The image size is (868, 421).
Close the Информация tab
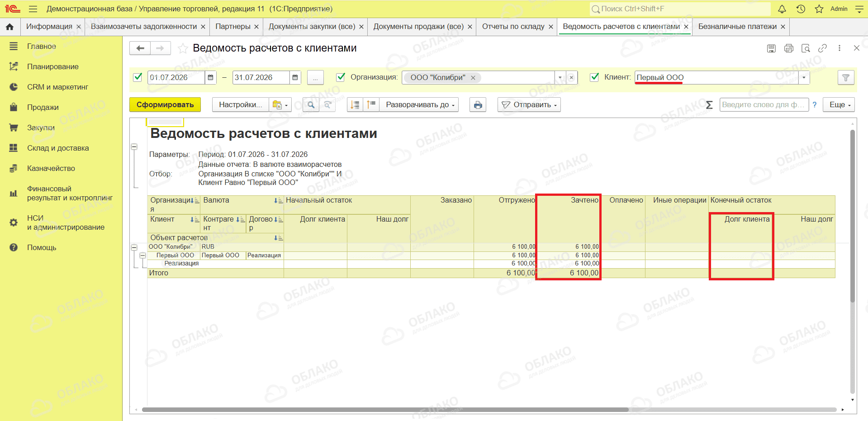click(79, 27)
